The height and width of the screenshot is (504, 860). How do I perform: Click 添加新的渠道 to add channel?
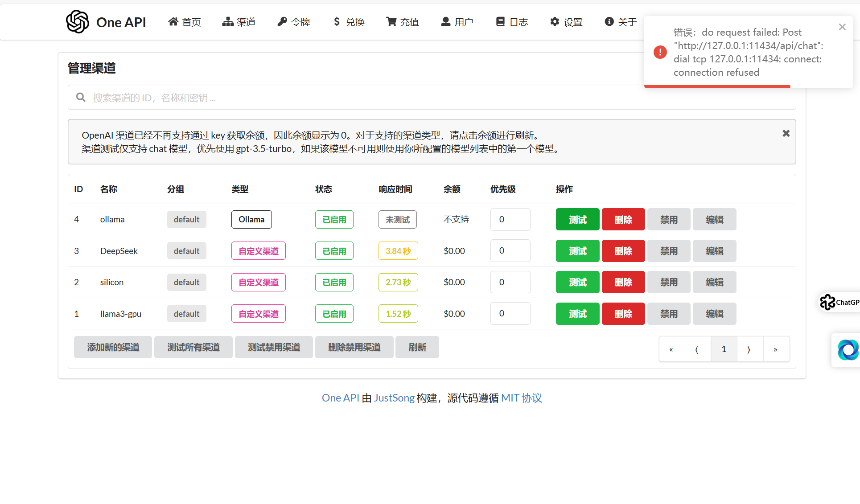pyautogui.click(x=113, y=347)
